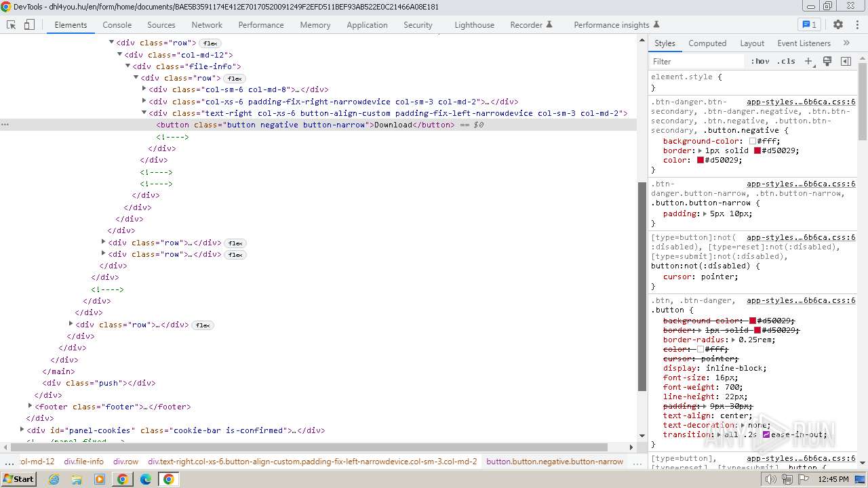Click flex badge on first div row line

tap(210, 43)
